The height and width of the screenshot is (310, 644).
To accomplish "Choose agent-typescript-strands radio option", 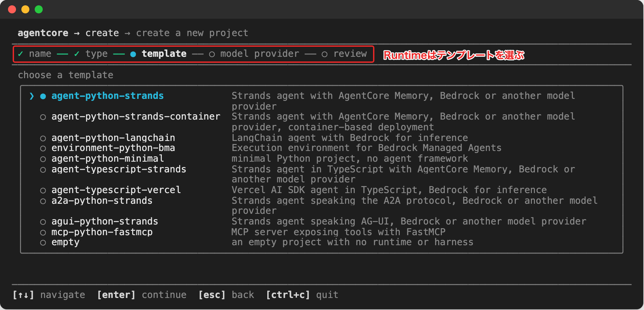I will tap(43, 170).
